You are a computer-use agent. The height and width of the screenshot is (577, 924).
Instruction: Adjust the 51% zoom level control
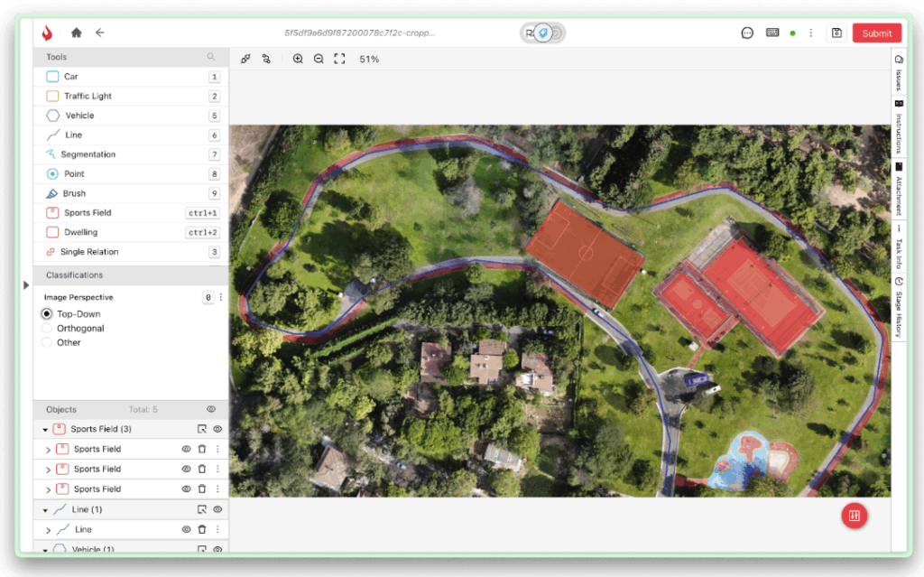368,59
